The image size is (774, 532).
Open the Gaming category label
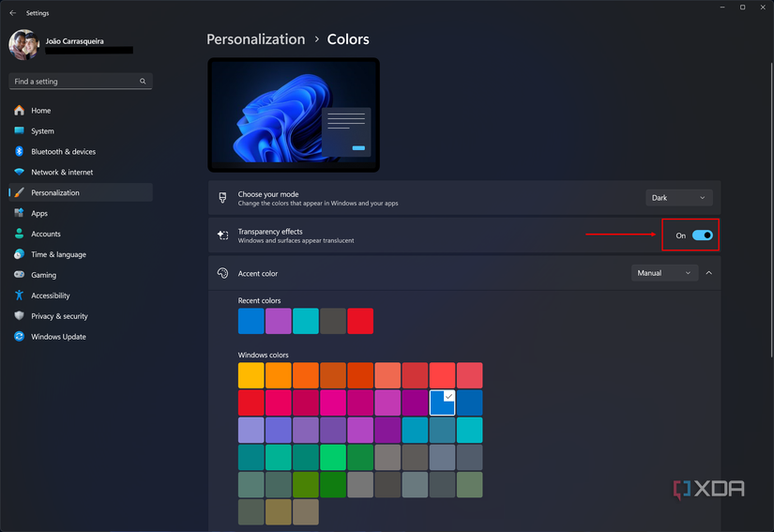(x=43, y=275)
